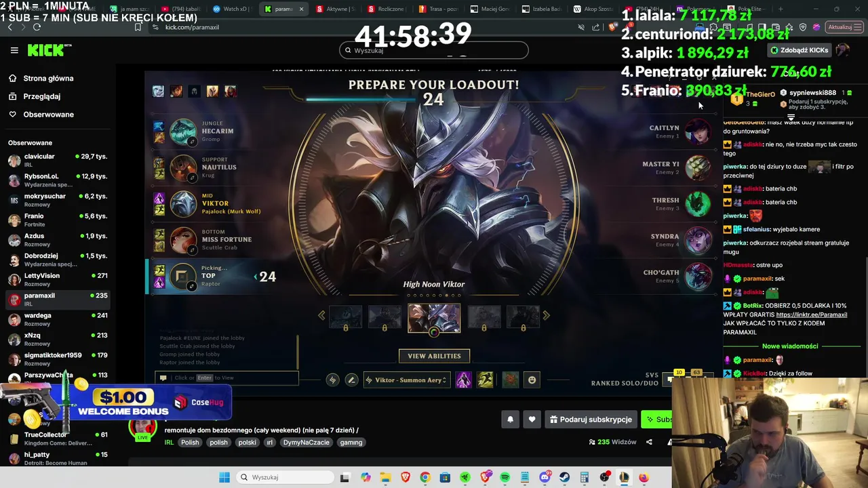This screenshot has width=868, height=488.
Task: Switch to the Maciej Gorn browser tab
Action: pyautogui.click(x=490, y=9)
